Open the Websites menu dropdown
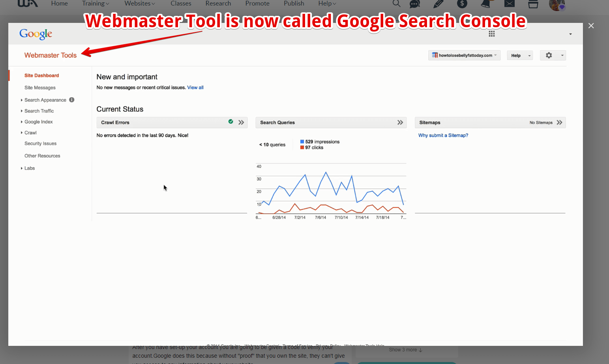The width and height of the screenshot is (609, 364). click(140, 4)
